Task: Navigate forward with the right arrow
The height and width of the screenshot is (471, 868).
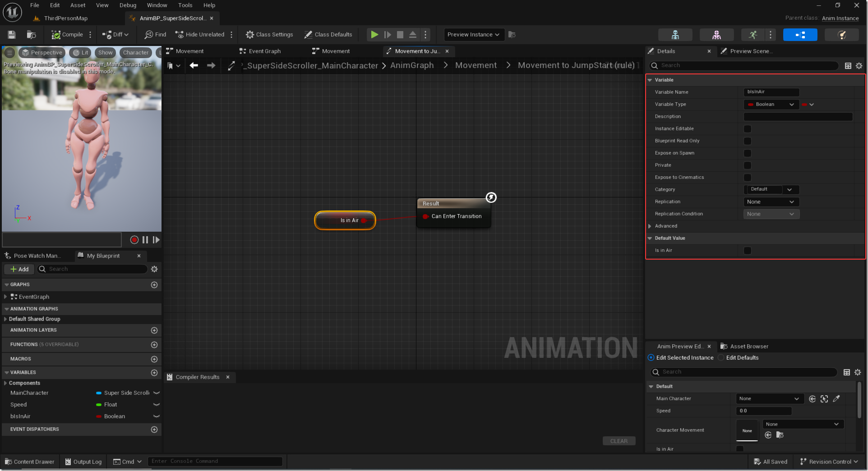Action: click(x=211, y=66)
